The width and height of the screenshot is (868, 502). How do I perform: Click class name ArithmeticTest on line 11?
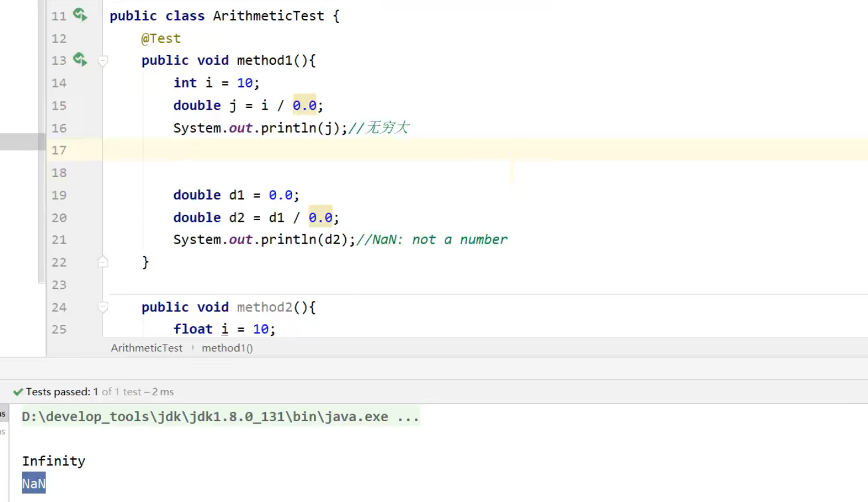click(x=268, y=16)
